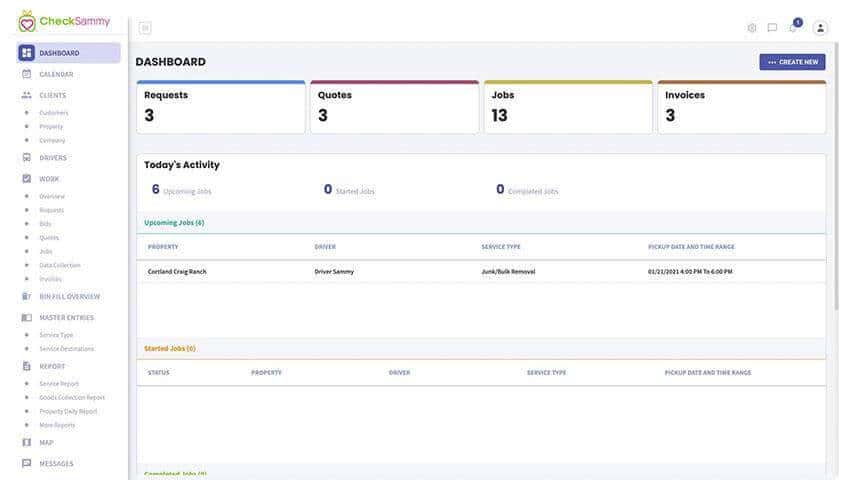Go to Property under Clients
This screenshot has height=480, width=850.
[51, 126]
